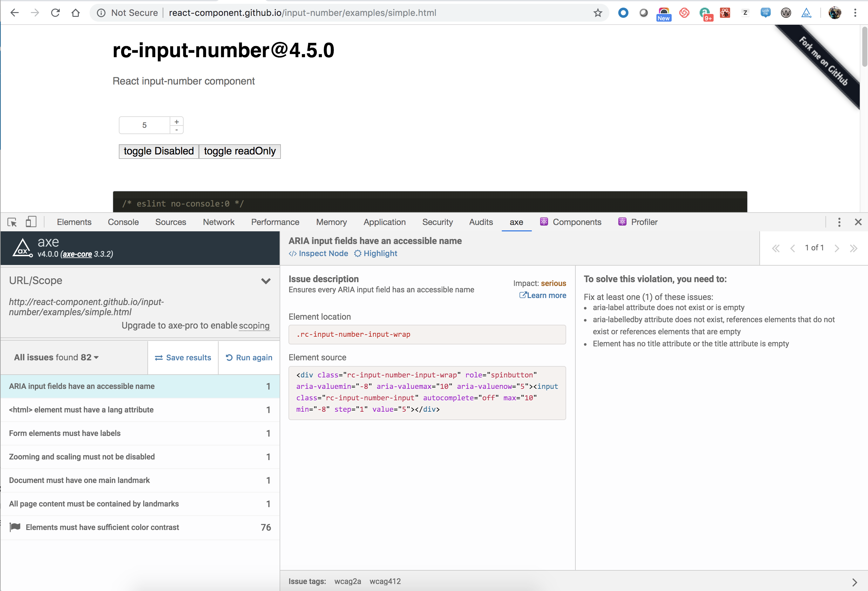Open the red spiral extension icon

pos(684,13)
